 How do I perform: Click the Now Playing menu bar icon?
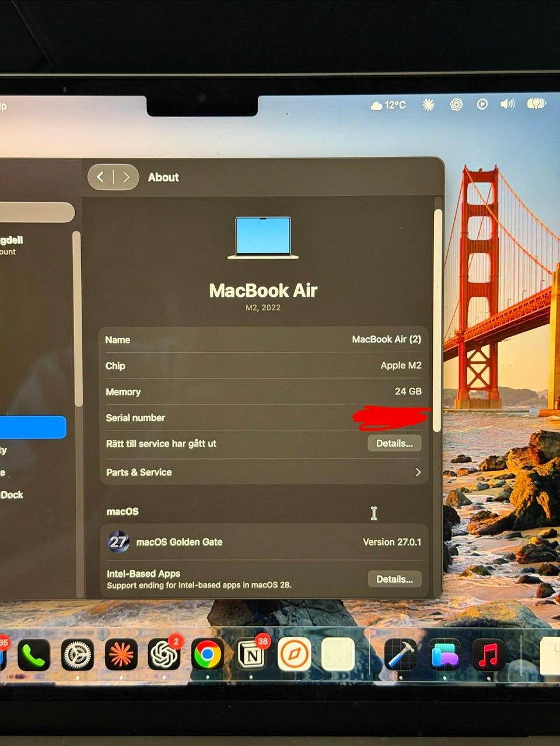pos(482,104)
